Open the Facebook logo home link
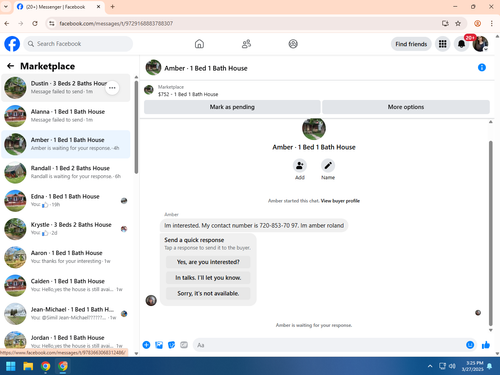500x375 pixels. (12, 44)
